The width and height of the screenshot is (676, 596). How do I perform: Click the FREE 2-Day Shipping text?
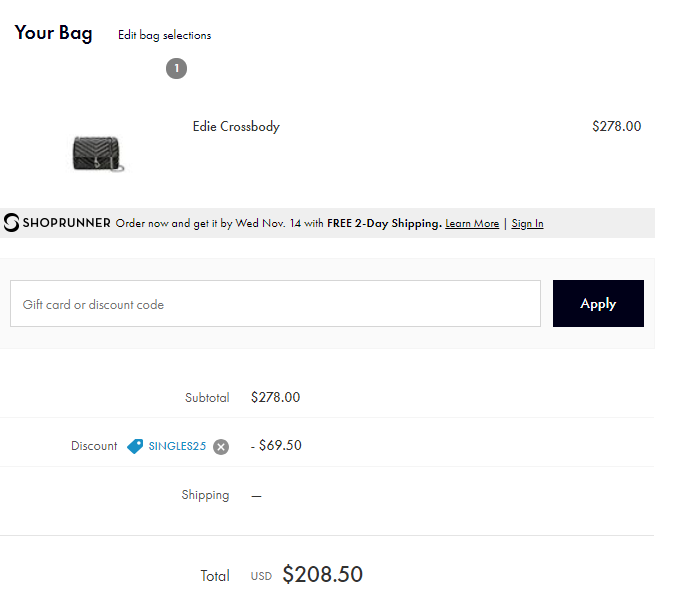(x=384, y=223)
